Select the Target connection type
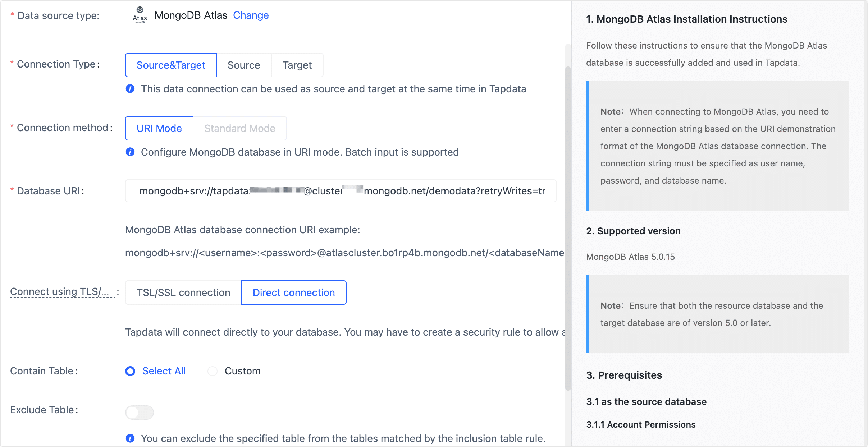This screenshot has height=447, width=868. 297,65
